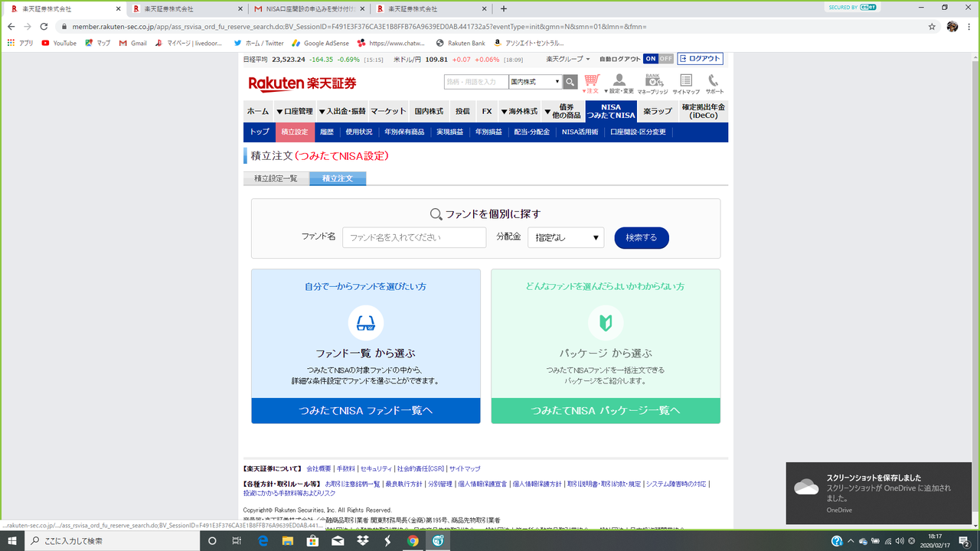Open Dropbox from the taskbar
The image size is (980, 551).
pyautogui.click(x=363, y=541)
